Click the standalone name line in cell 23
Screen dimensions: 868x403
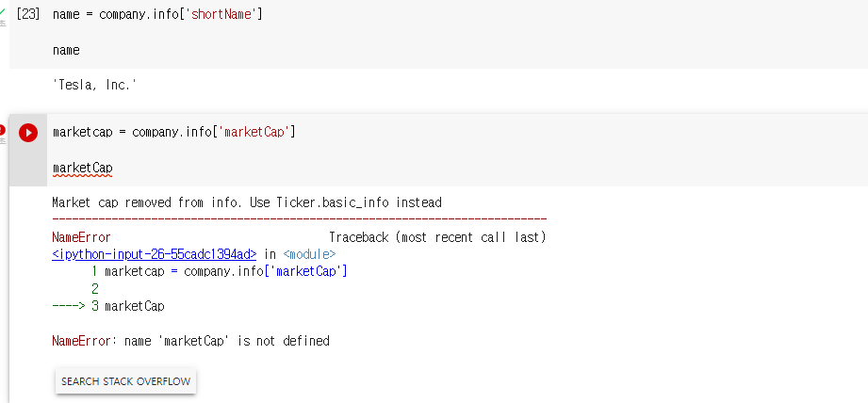(66, 50)
